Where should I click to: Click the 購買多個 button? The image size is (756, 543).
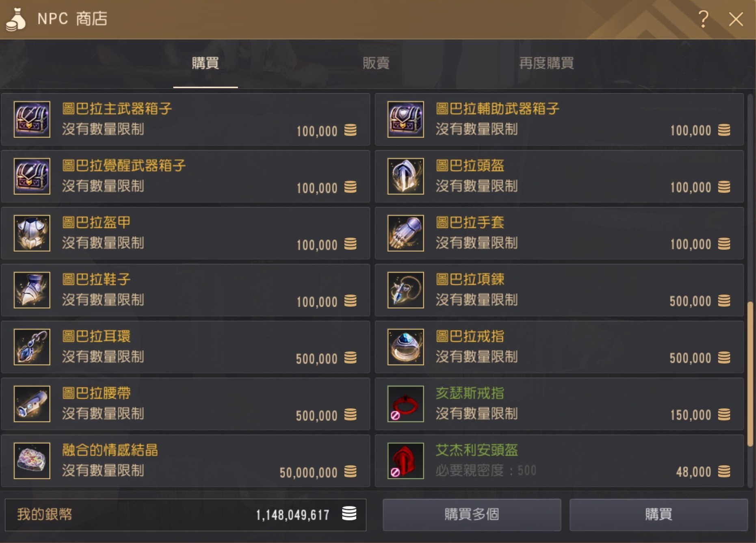472,515
